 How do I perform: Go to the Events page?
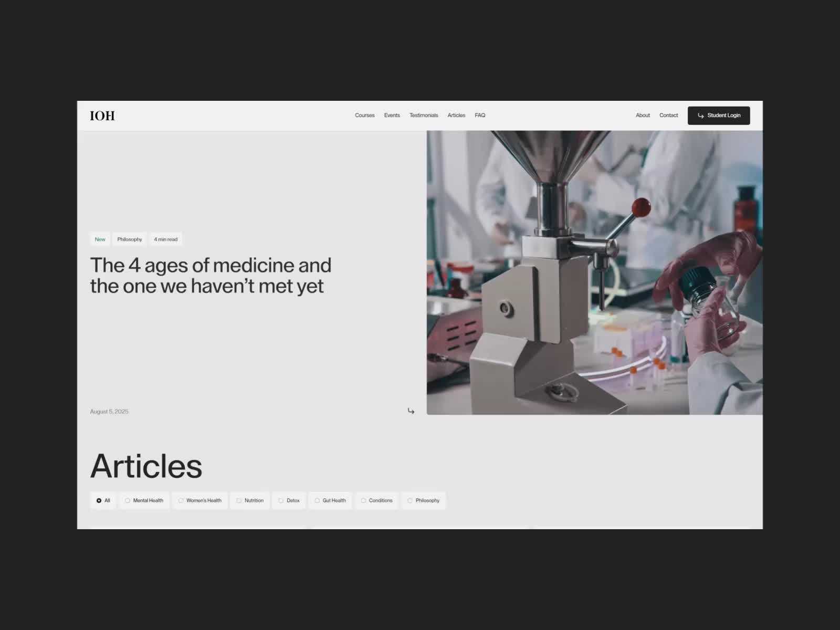(x=392, y=115)
